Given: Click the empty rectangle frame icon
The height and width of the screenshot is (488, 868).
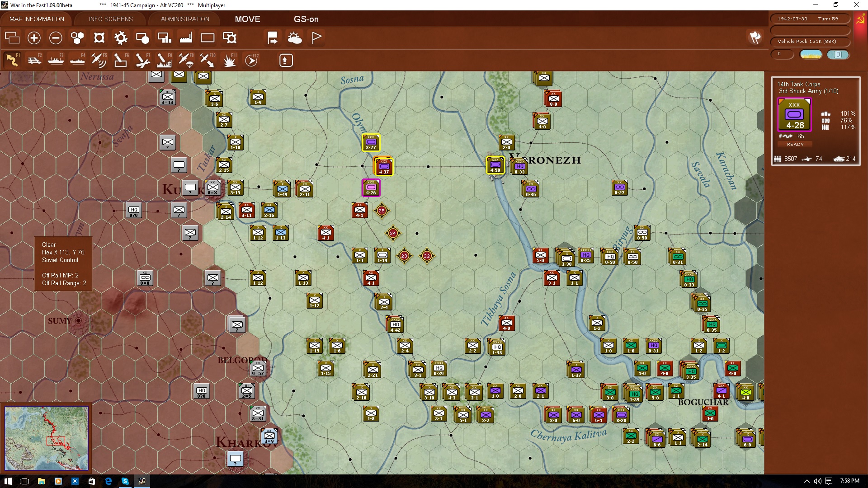Looking at the screenshot, I should point(208,38).
